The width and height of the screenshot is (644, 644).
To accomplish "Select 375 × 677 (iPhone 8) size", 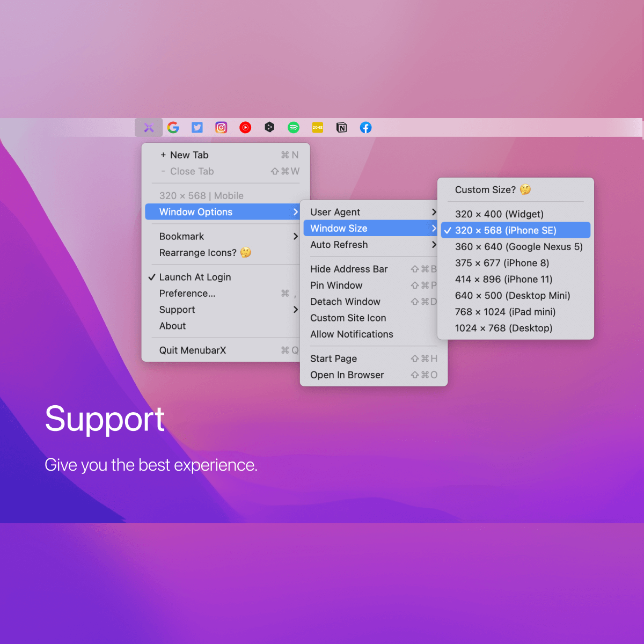I will [x=516, y=263].
